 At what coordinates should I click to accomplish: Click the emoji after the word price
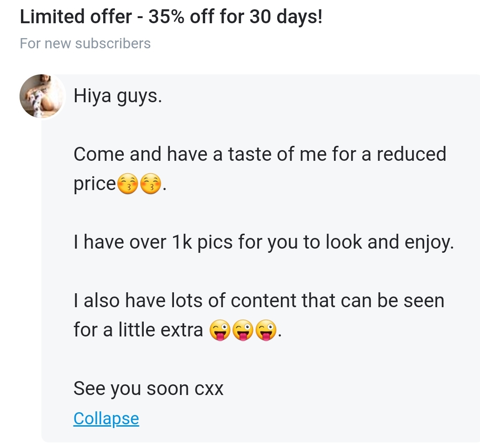127,183
